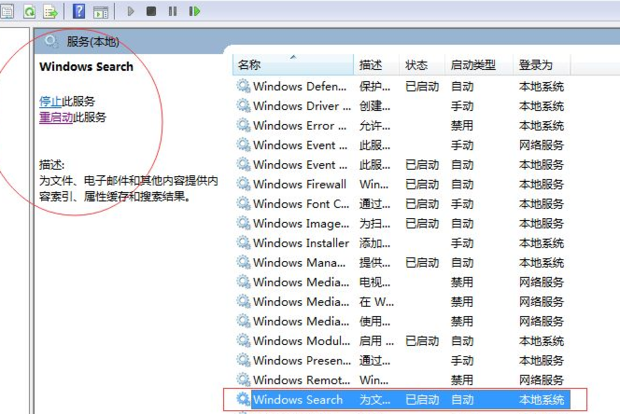Select the Windows Driver ... service row
This screenshot has width=620, height=414.
(402, 106)
